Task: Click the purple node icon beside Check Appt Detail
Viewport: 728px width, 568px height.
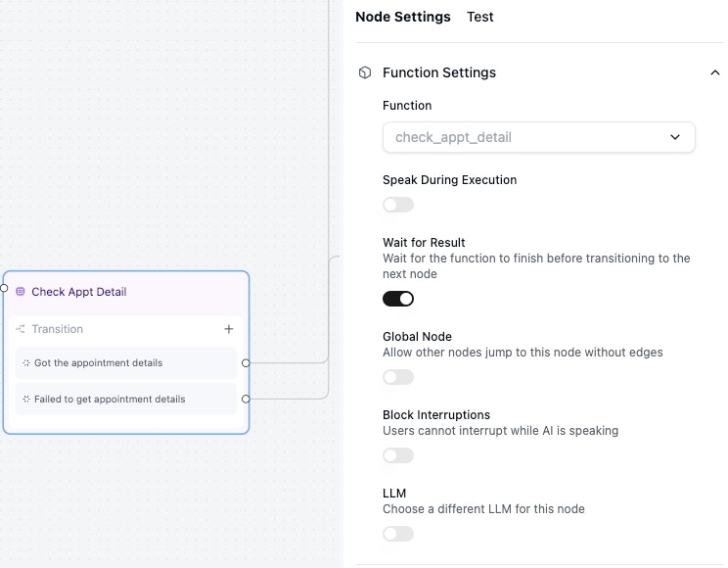Action: pos(21,292)
